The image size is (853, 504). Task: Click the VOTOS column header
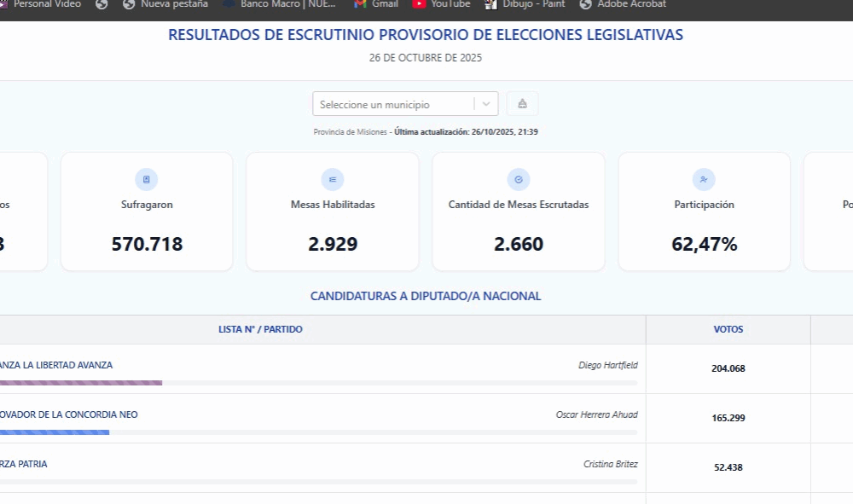tap(728, 329)
